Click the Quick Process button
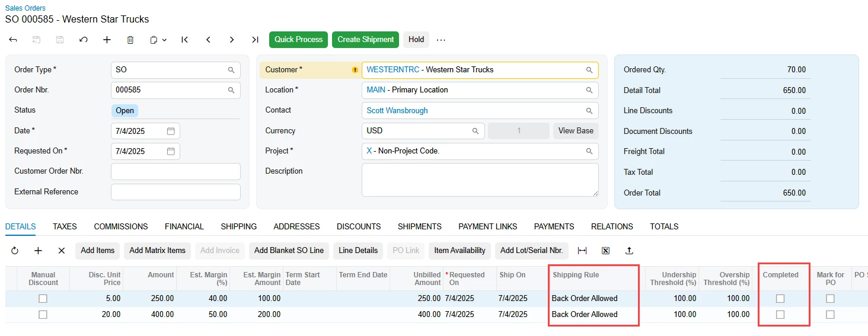868x336 pixels. (x=299, y=40)
